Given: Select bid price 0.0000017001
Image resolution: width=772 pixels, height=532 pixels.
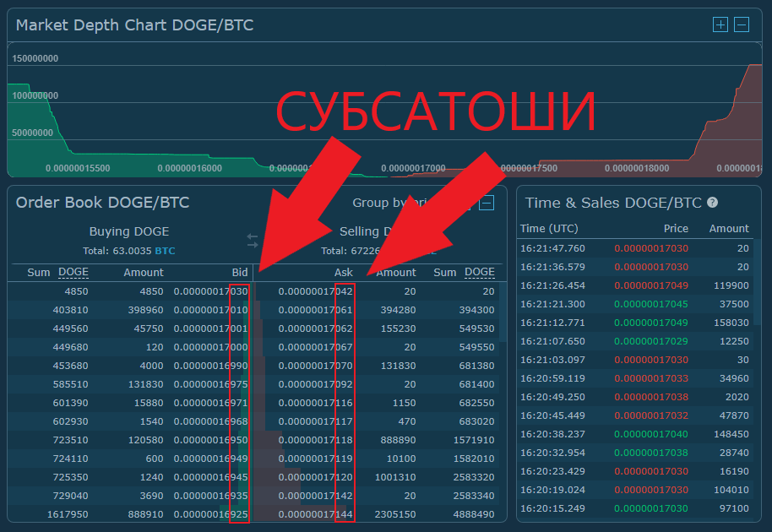Looking at the screenshot, I should point(210,328).
